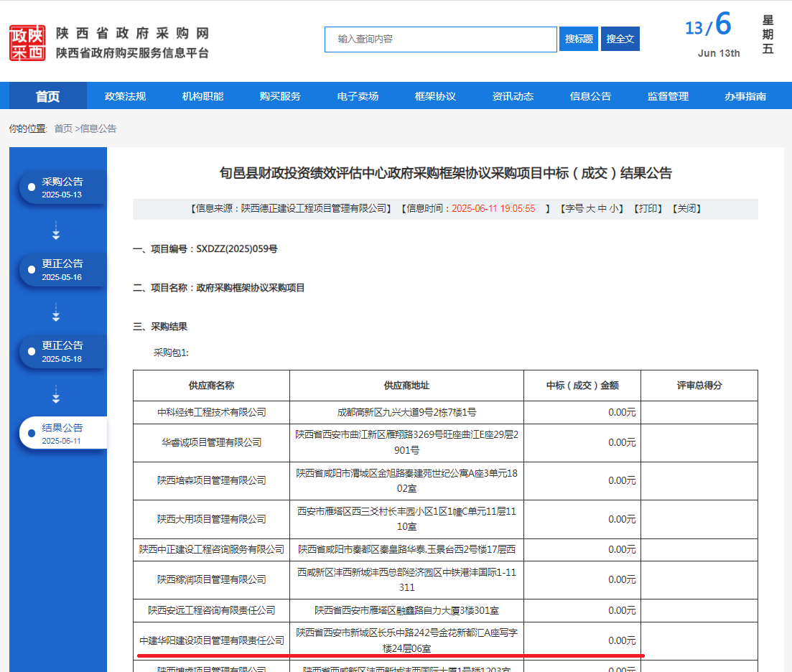Set font size to 中
Image resolution: width=792 pixels, height=672 pixels.
pos(602,208)
